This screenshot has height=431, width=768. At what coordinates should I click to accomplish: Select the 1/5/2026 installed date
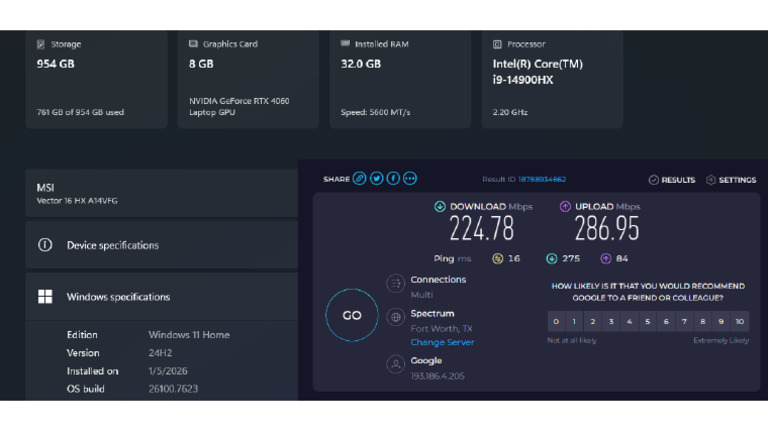pos(168,371)
